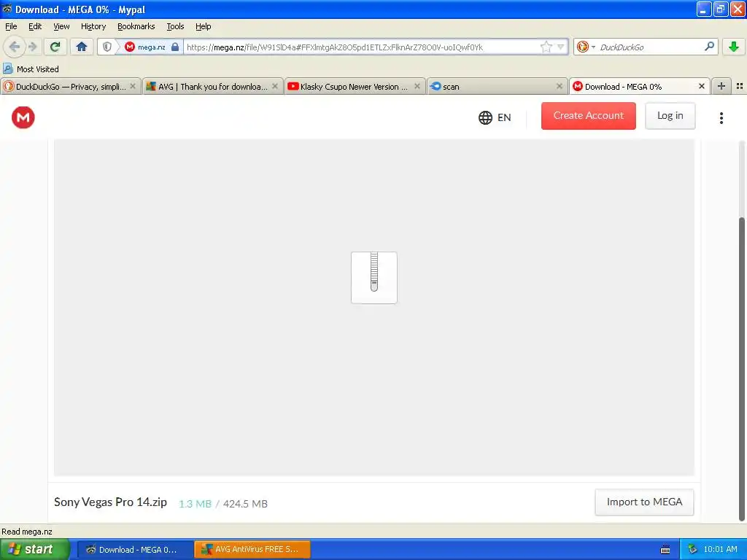Go back with the back arrow button
747x560 pixels.
15,47
